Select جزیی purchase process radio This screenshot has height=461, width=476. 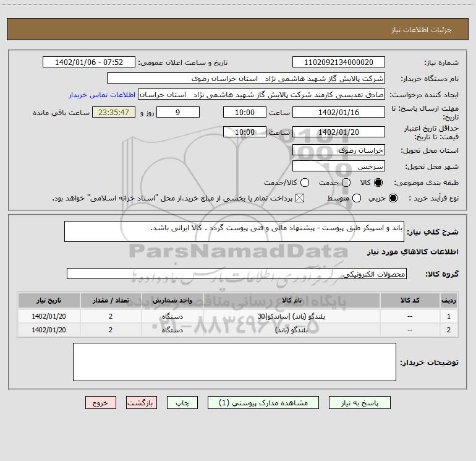pyautogui.click(x=394, y=198)
